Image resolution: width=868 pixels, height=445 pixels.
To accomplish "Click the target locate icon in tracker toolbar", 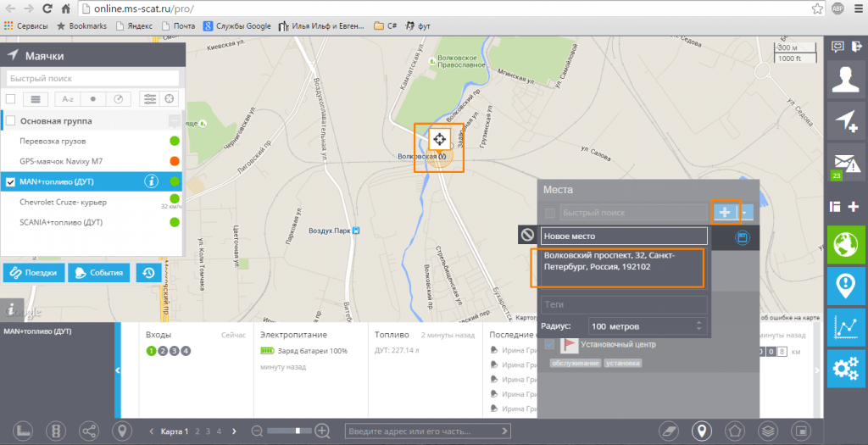I will 170,99.
